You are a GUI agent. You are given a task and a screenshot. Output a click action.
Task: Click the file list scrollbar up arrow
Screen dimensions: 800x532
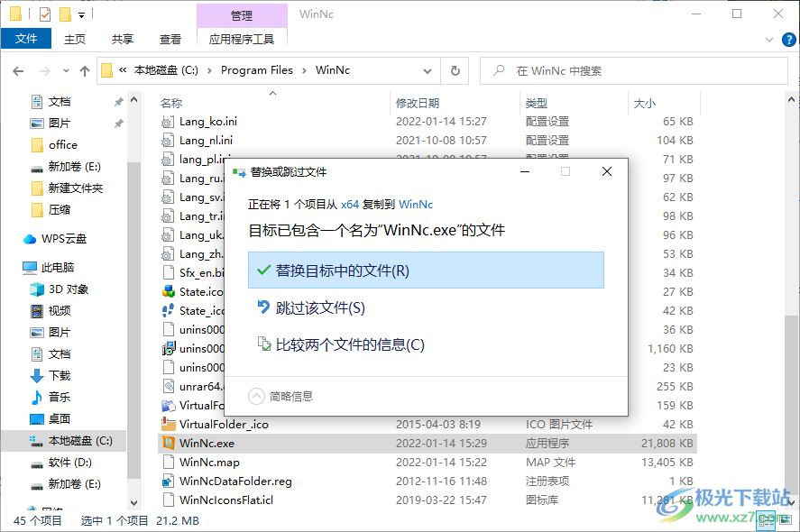coord(791,99)
